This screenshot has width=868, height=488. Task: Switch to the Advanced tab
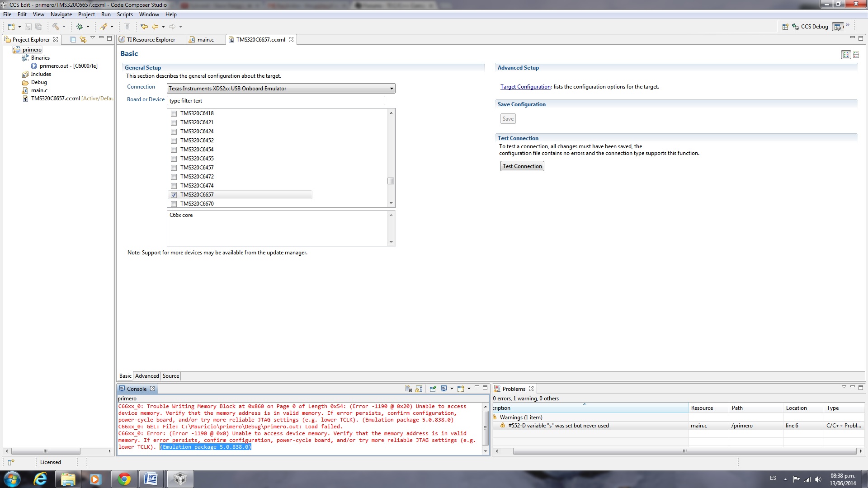point(147,376)
